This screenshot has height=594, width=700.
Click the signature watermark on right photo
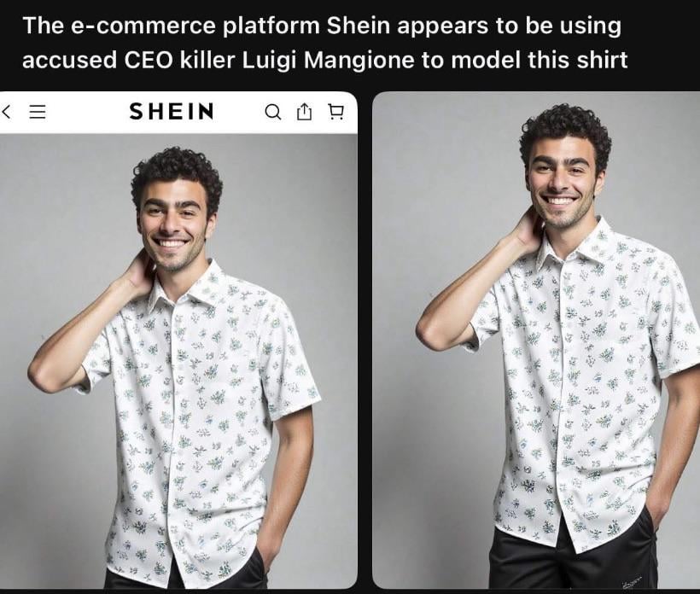click(630, 580)
